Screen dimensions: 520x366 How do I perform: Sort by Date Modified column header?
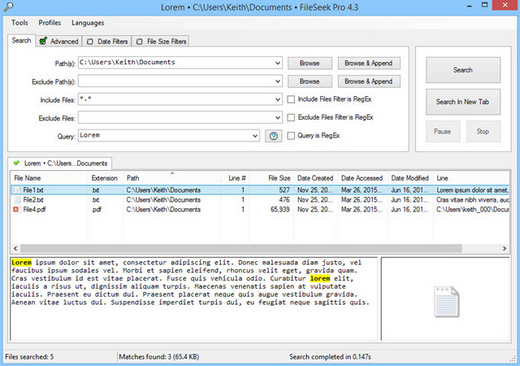coord(410,178)
